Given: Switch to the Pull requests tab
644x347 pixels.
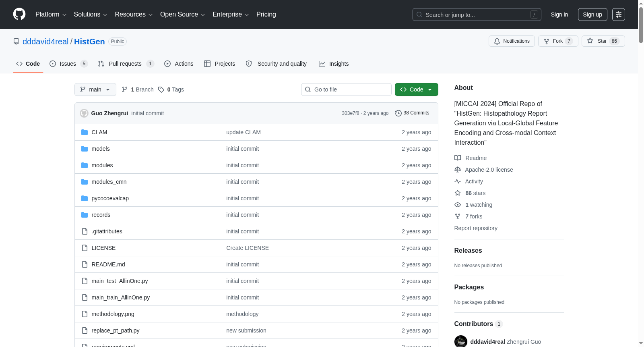Looking at the screenshot, I should (126, 64).
